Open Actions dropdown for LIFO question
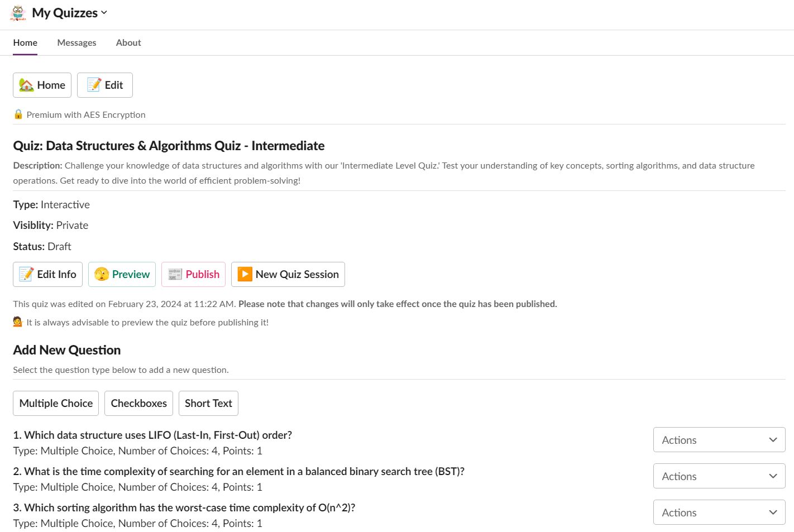 [719, 440]
